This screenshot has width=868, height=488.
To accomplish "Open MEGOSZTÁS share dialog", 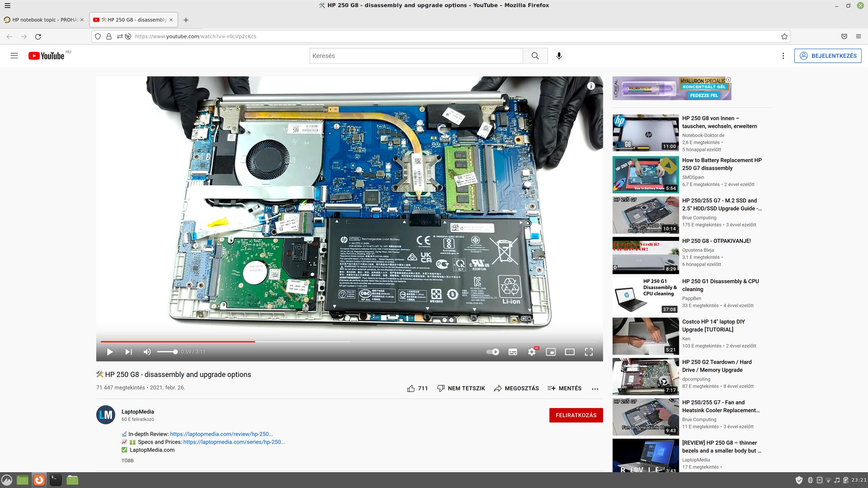I will [516, 388].
